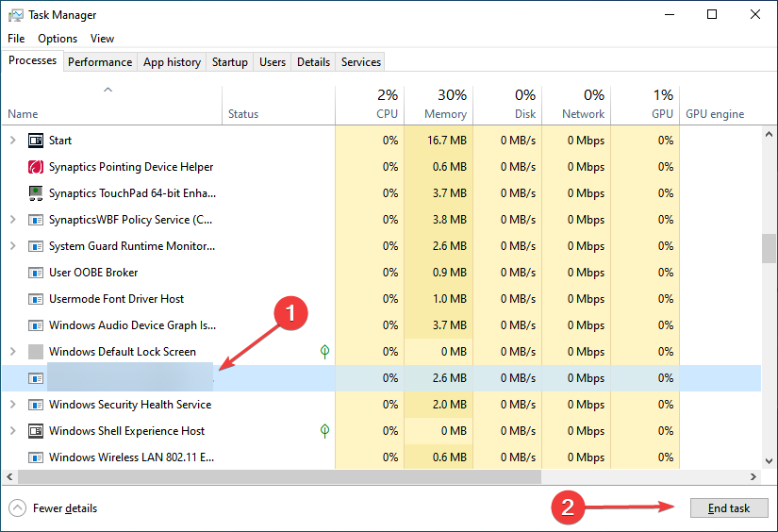Sort by the Status column header

tap(279, 106)
